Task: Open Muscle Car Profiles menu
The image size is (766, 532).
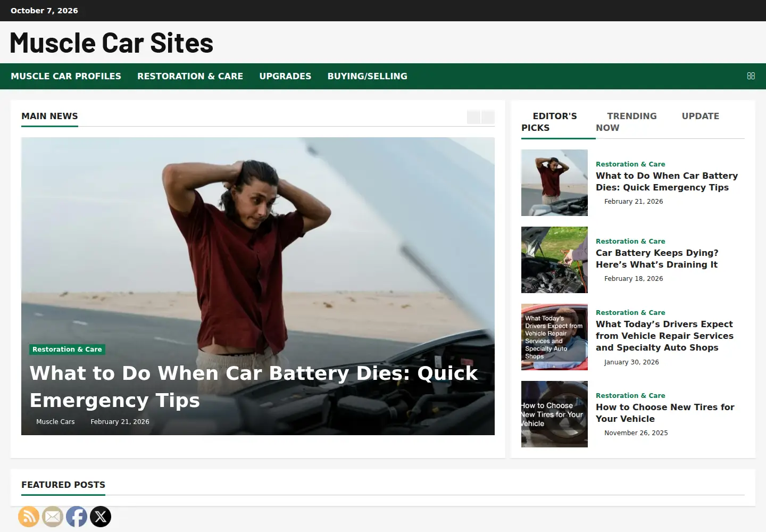Action: click(x=66, y=76)
